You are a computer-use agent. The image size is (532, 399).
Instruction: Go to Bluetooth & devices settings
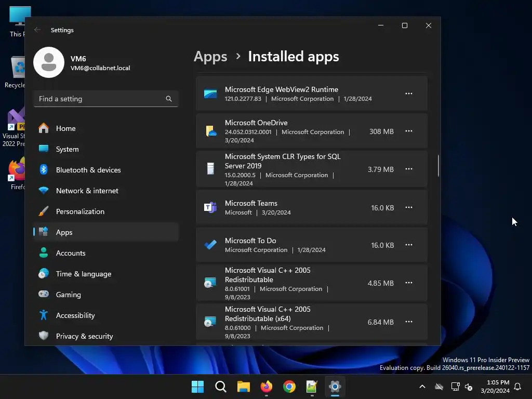click(x=106, y=170)
